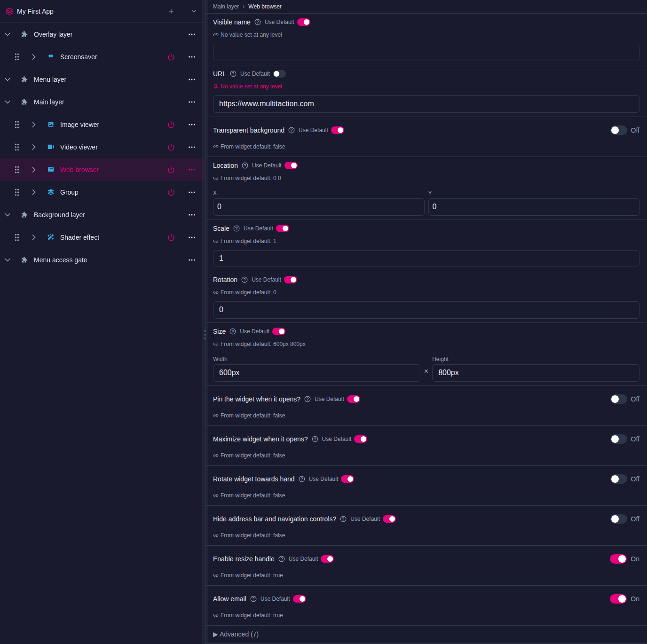
Task: Click the Rotation value input field
Action: 426,310
